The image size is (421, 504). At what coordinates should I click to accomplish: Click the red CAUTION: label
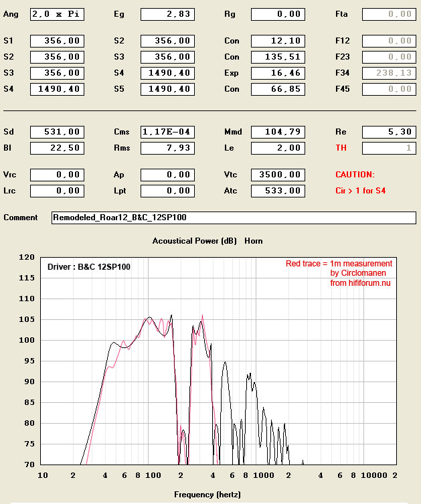tap(355, 175)
